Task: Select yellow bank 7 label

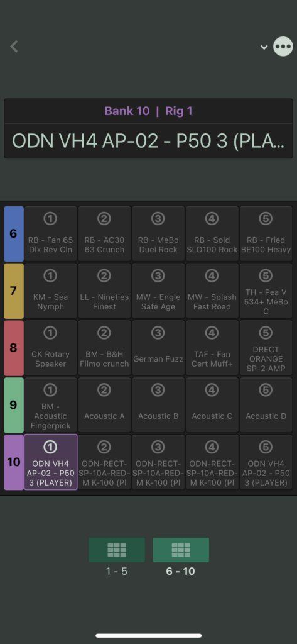Action: pos(14,291)
